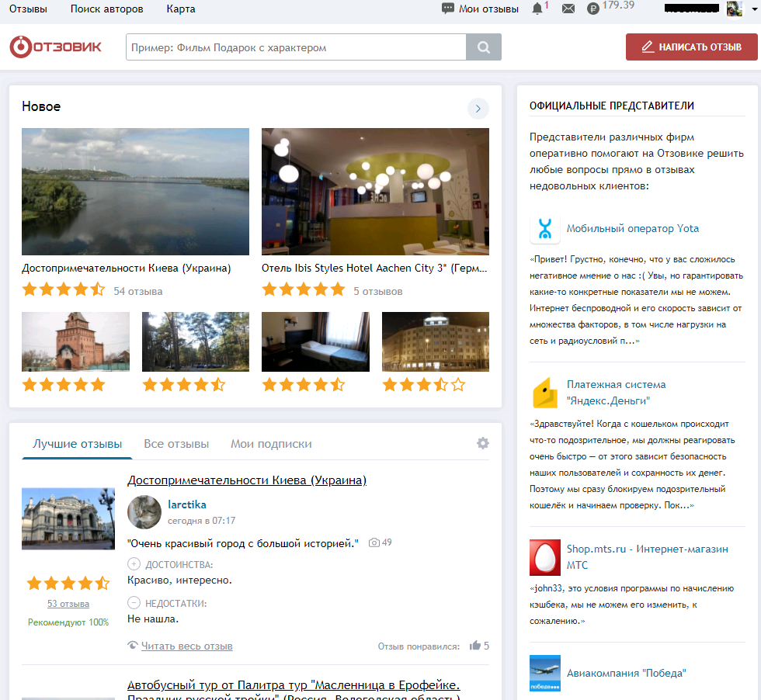Click the Победа airline logo
This screenshot has width=761, height=700.
pyautogui.click(x=544, y=673)
